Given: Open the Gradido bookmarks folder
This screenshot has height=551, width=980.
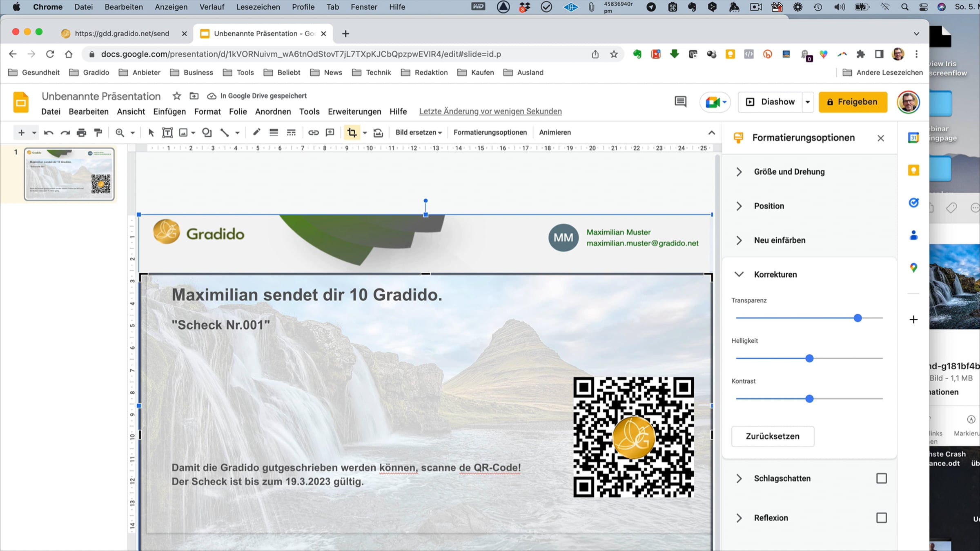Looking at the screenshot, I should 89,73.
